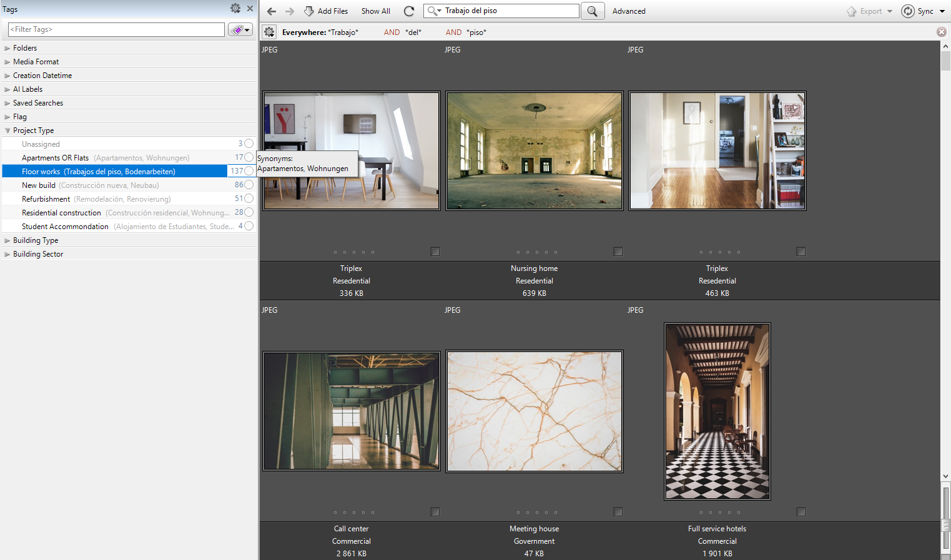Select Residential construction tag
This screenshot has height=560, width=951.
[x=61, y=213]
